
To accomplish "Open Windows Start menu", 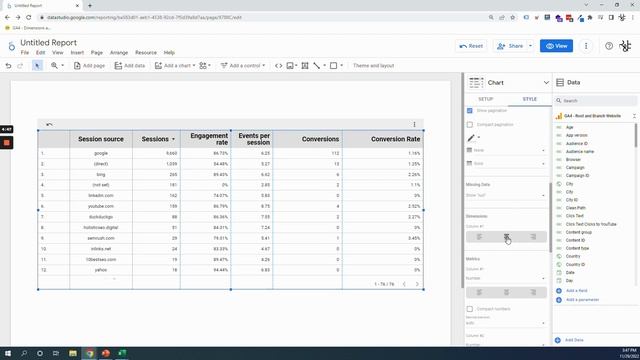I will pyautogui.click(x=8, y=353).
